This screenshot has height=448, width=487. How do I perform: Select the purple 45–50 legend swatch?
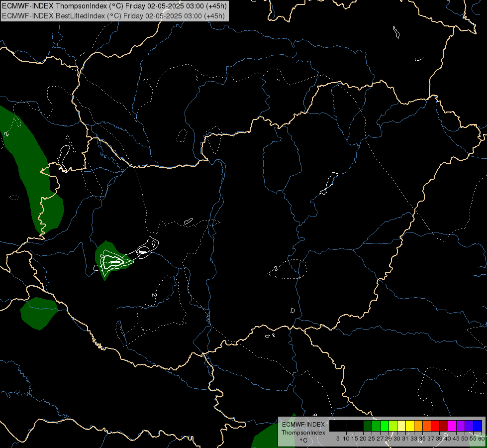click(461, 426)
